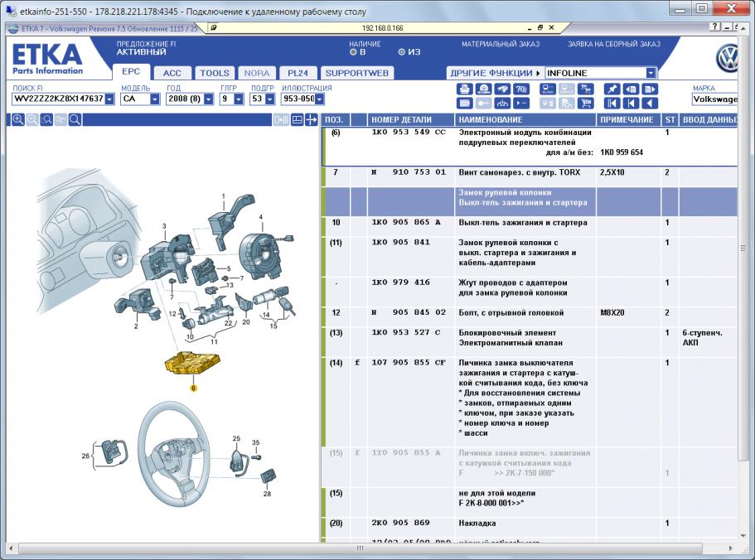Open the ИЛЛЮСТРАЦИЯ '953-050' dropdown
This screenshot has width=755, height=560.
[x=319, y=99]
